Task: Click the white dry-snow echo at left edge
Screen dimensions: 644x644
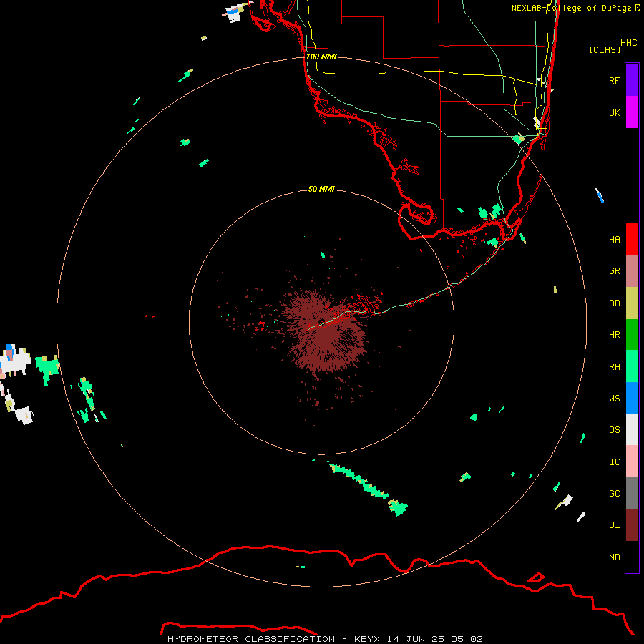Action: (15, 361)
